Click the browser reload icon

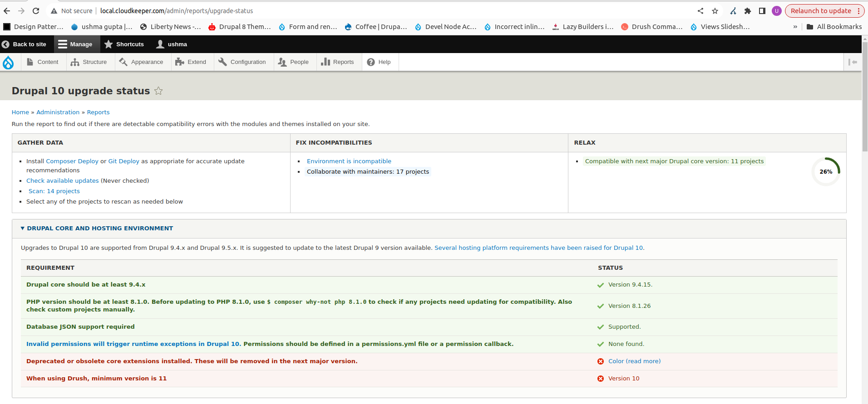click(36, 11)
